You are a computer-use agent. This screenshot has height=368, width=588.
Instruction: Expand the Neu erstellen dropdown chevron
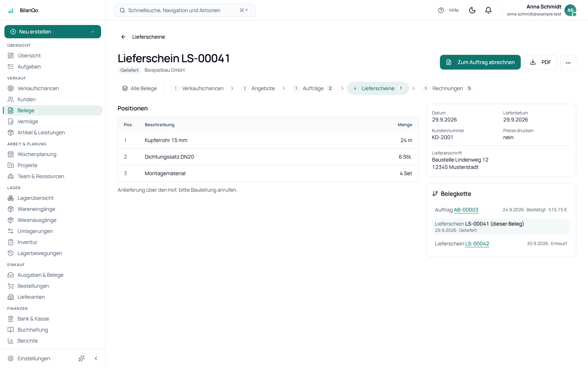point(93,32)
